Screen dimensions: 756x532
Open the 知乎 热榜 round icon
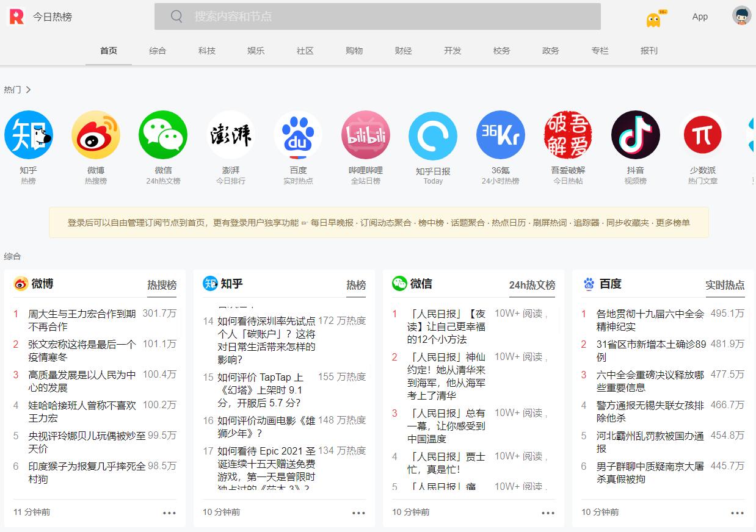[x=29, y=135]
